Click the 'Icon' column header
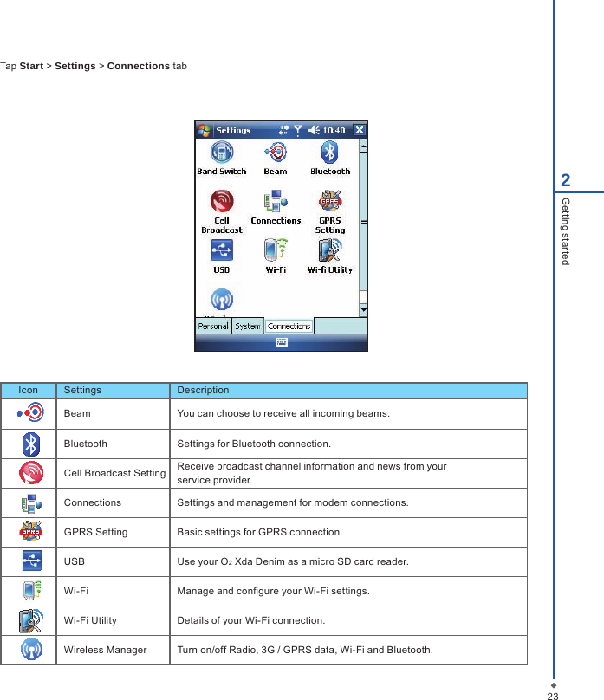 [28, 390]
